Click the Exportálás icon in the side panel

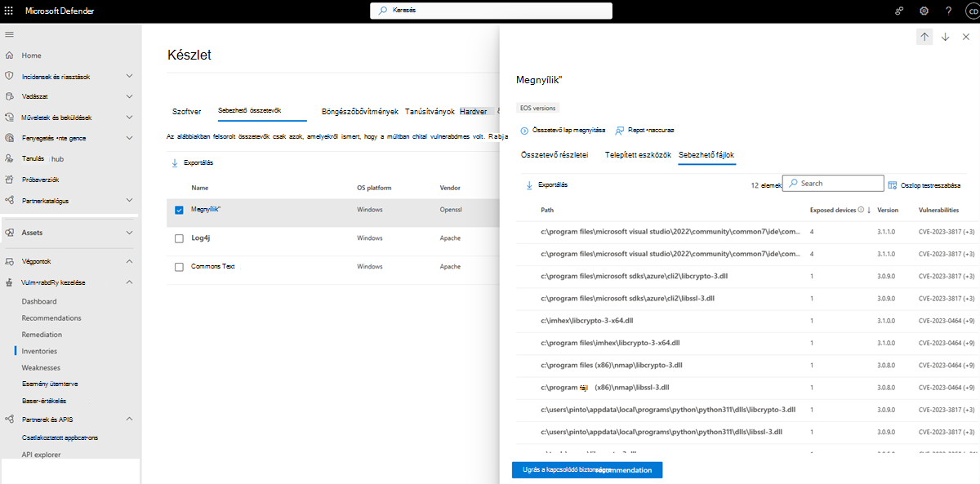pos(529,185)
